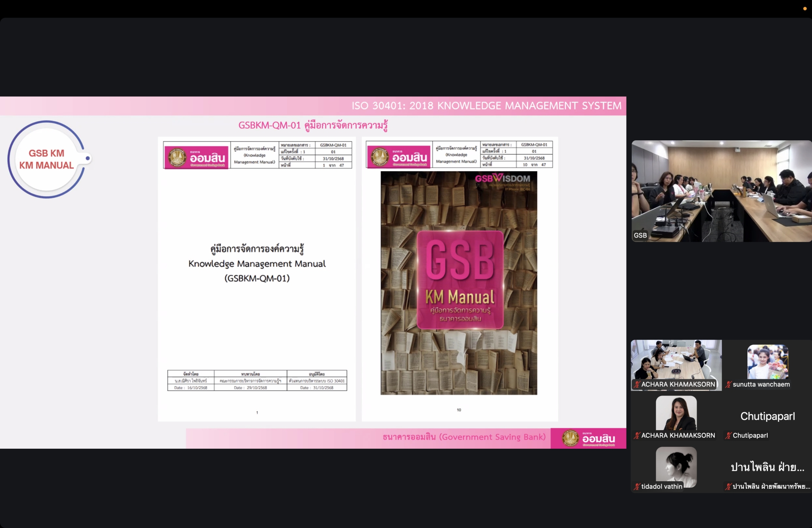Click the GSB name label on room video
812x528 pixels.
640,235
